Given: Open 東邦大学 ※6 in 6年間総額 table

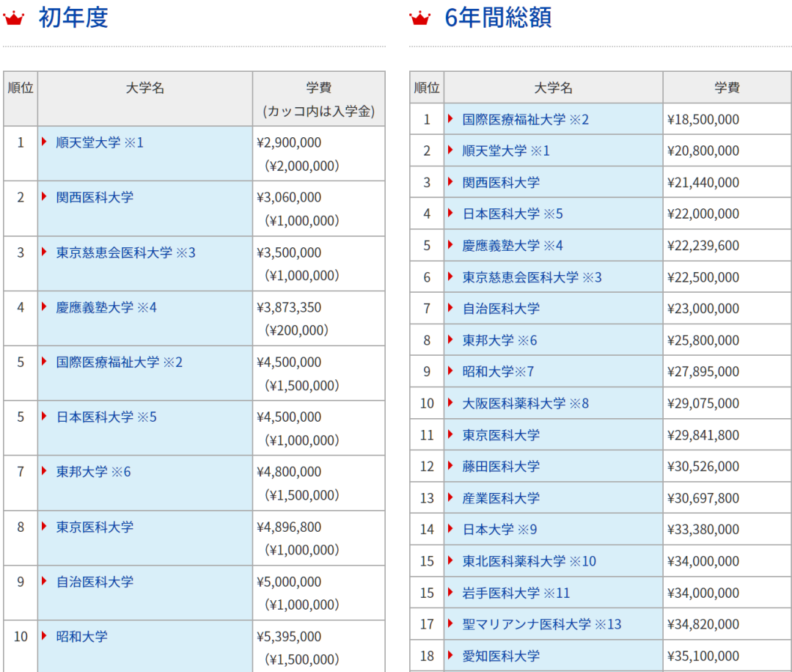Looking at the screenshot, I should tap(499, 340).
